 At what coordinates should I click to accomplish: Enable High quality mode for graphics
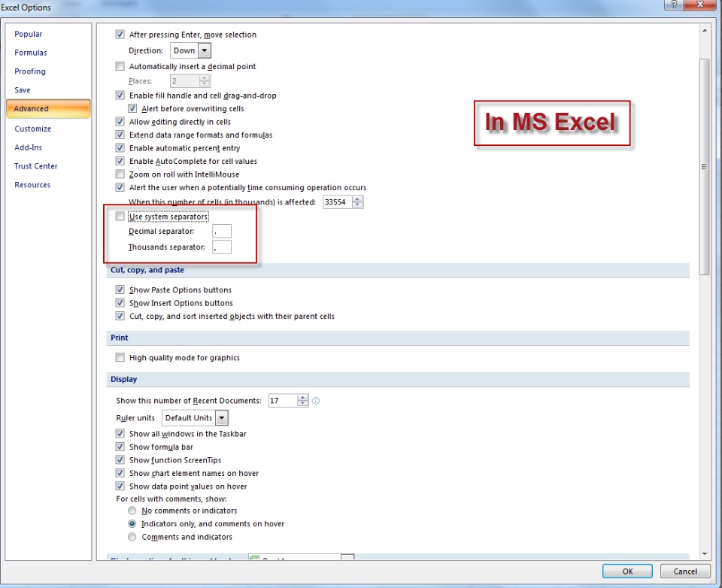[120, 357]
